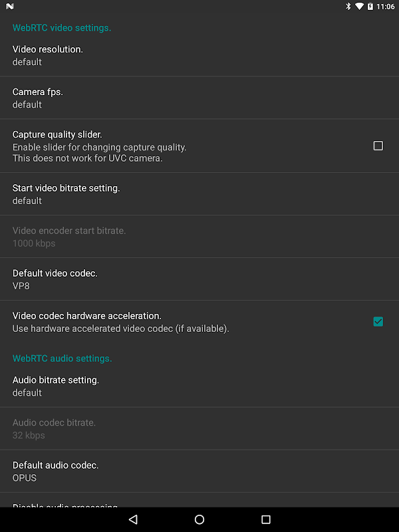Open Audio bitrate setting

pos(199,386)
